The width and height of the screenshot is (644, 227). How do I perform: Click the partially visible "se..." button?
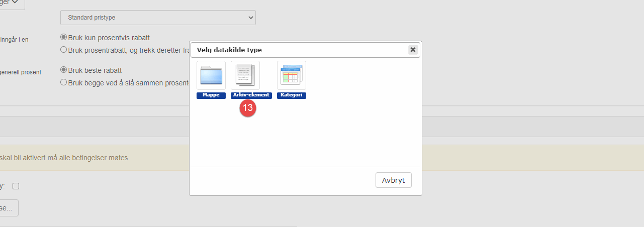tap(8, 208)
